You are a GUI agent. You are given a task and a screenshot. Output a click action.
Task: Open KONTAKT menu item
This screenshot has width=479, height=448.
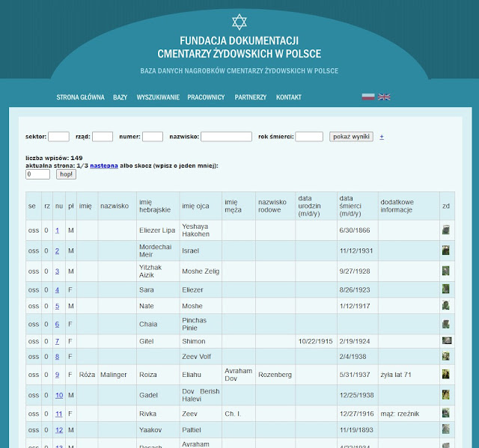pos(289,97)
